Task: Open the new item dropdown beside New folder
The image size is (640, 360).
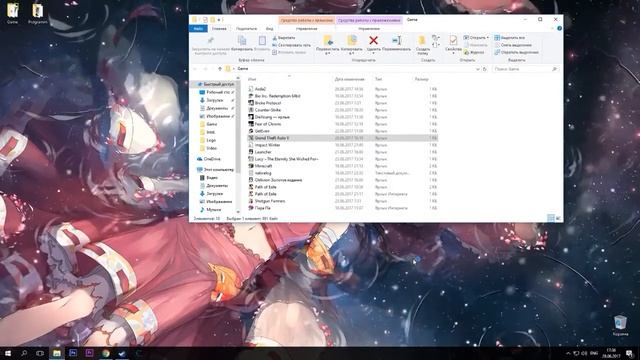Action: (x=436, y=38)
